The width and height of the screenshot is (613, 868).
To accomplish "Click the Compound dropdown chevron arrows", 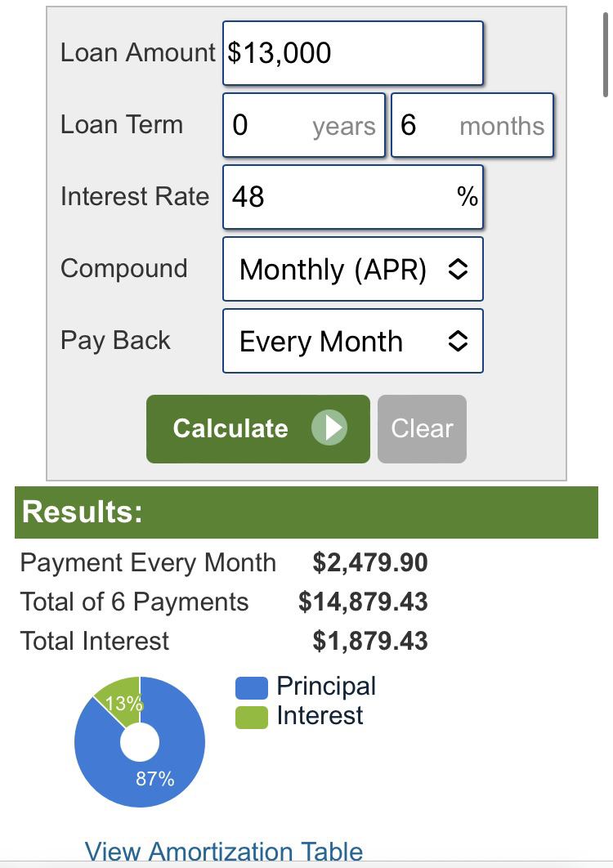I will click(x=458, y=270).
